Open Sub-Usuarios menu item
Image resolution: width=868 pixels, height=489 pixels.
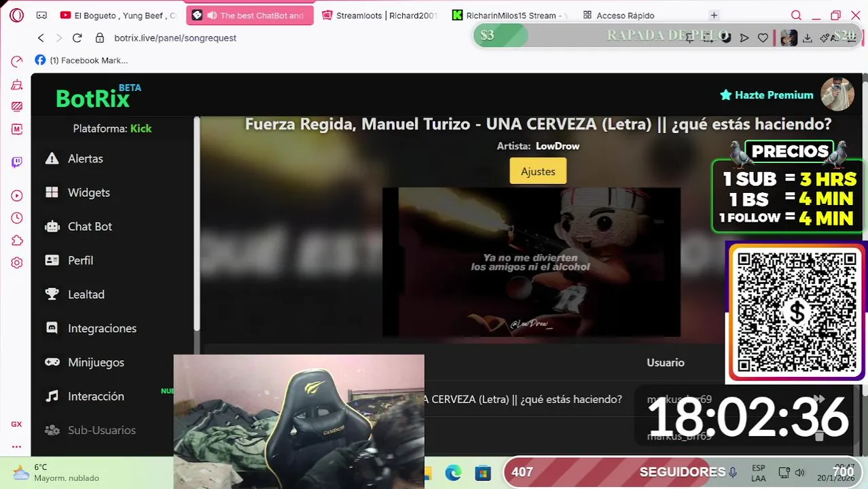coord(101,431)
